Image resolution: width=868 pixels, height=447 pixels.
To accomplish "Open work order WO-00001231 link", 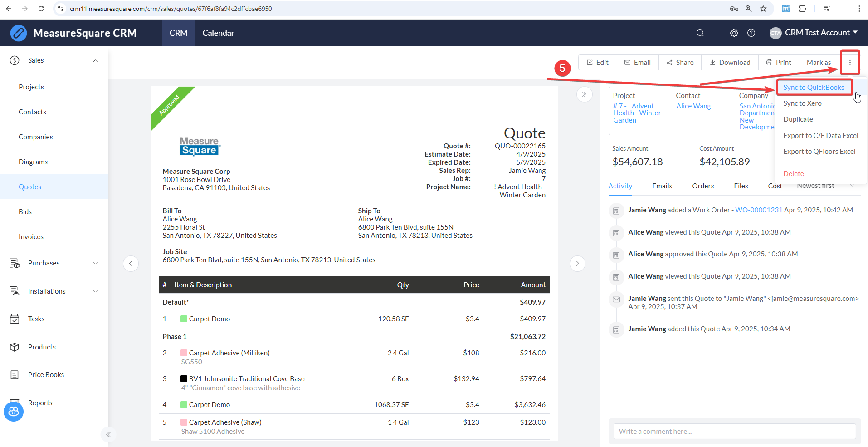I will tap(759, 210).
